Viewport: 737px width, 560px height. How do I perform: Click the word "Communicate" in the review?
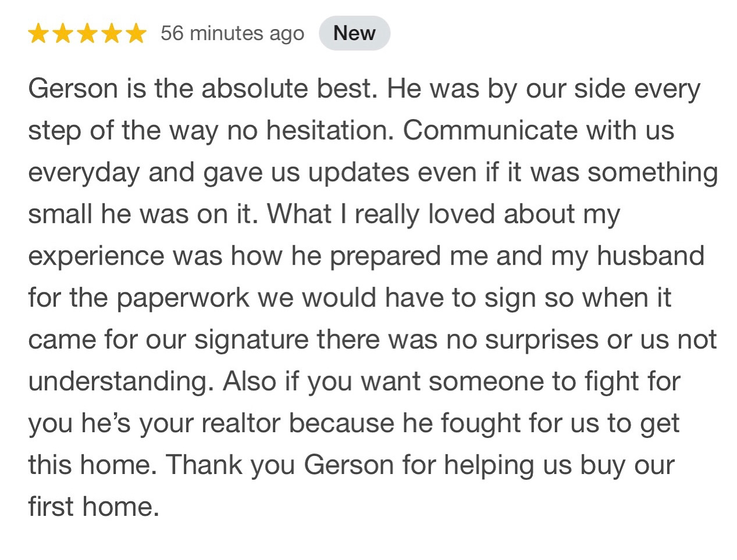click(490, 131)
